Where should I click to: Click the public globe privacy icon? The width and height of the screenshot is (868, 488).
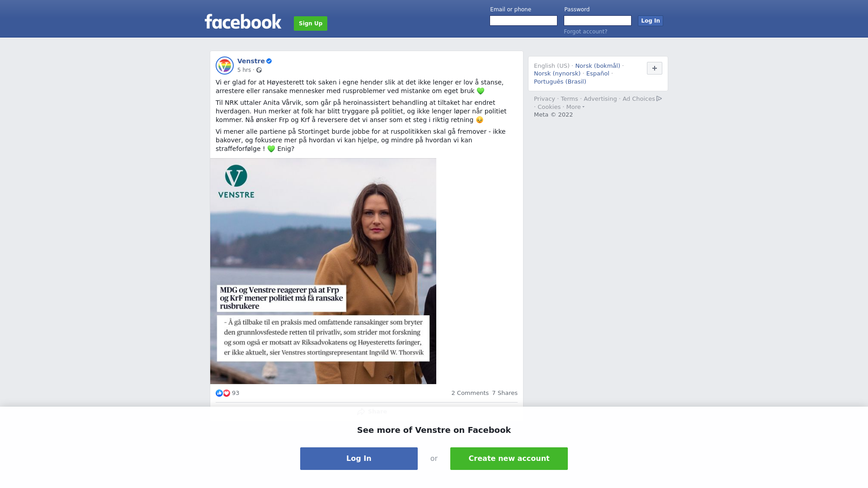click(x=259, y=70)
